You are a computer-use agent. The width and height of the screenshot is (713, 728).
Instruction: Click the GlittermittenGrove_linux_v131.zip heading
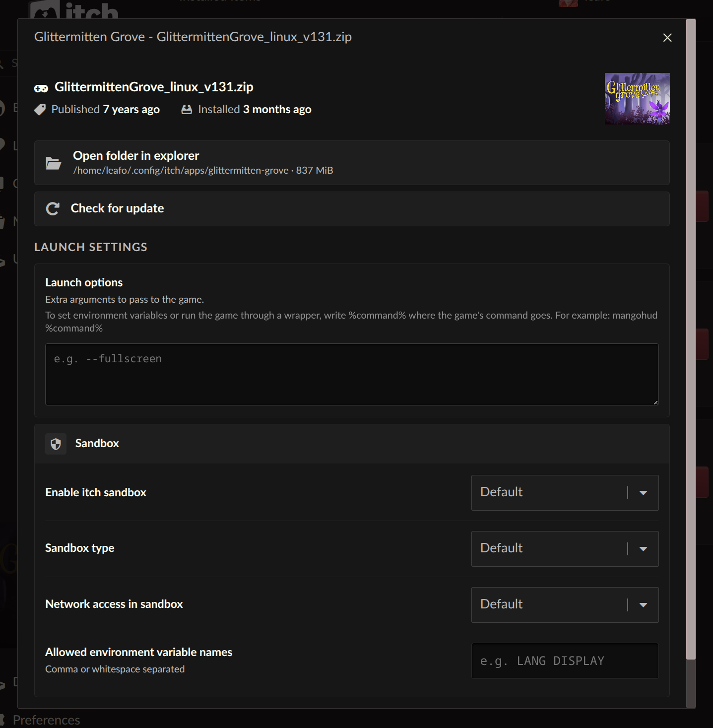click(154, 87)
